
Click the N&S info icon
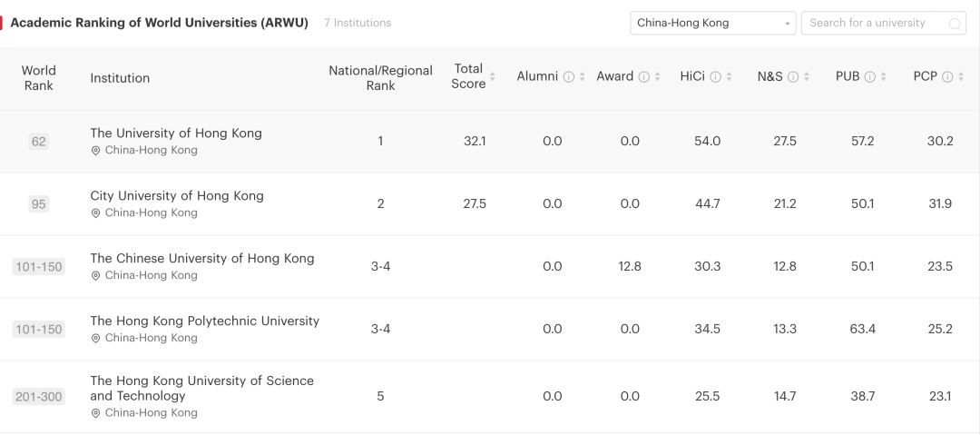point(793,77)
